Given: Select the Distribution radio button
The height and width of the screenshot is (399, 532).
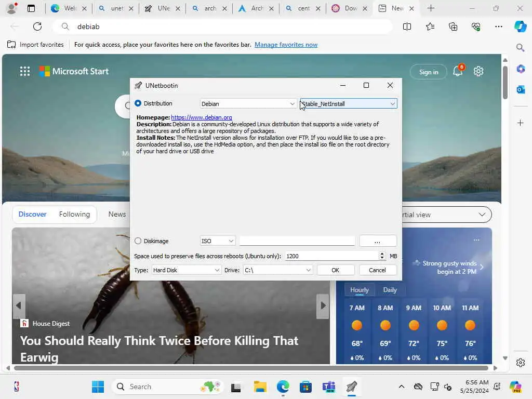Looking at the screenshot, I should coord(138,103).
